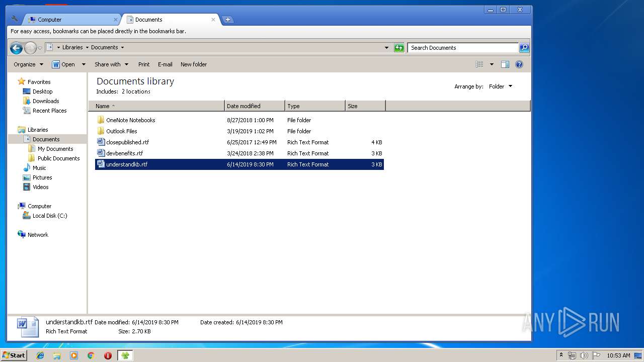The width and height of the screenshot is (644, 362).
Task: Click the wrench settings icon in tab bar
Action: (15, 19)
